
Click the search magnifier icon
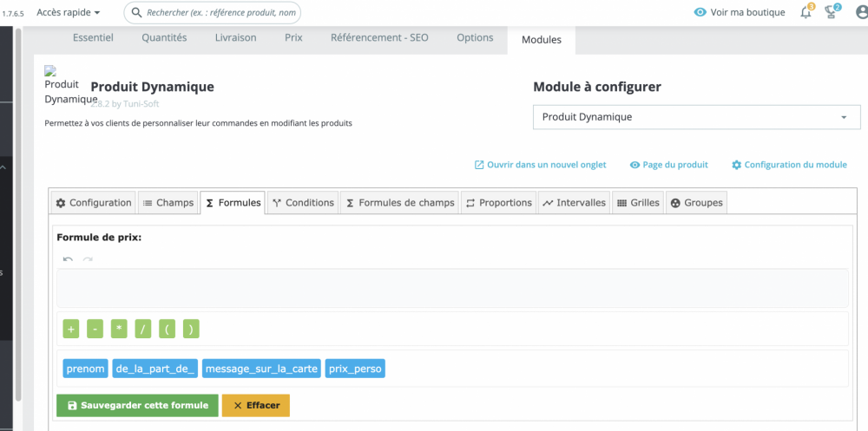coord(136,12)
